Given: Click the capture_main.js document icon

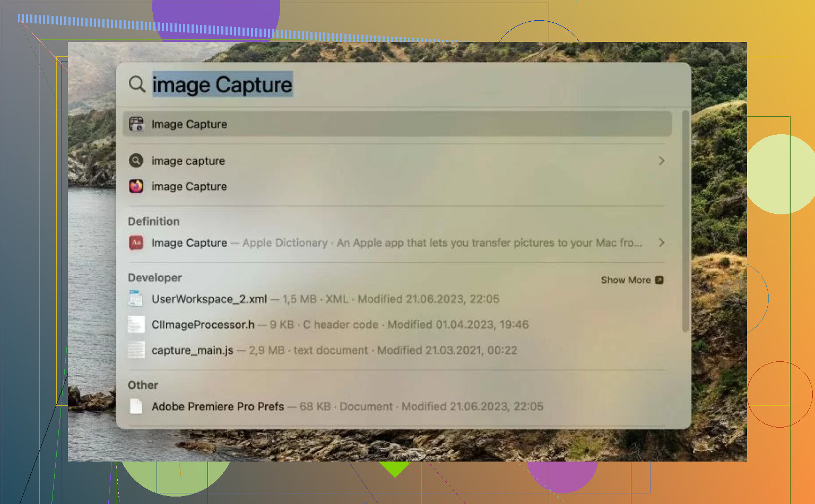Looking at the screenshot, I should point(136,350).
